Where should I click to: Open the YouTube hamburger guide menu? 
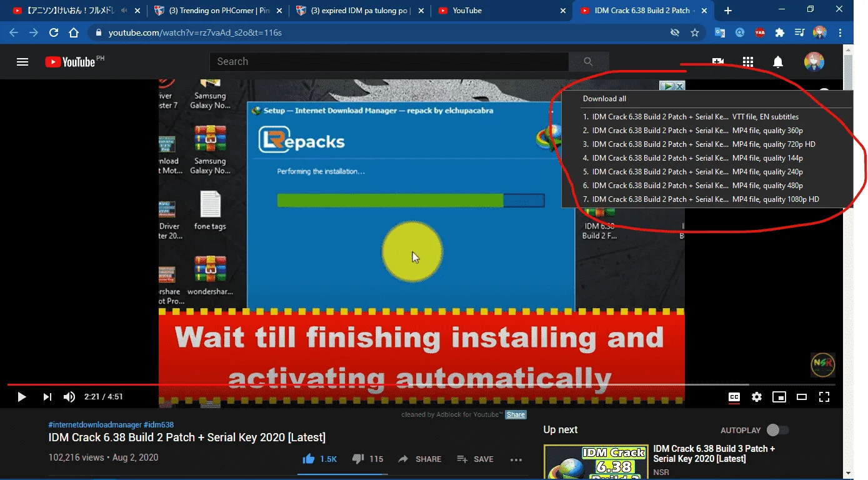point(22,62)
